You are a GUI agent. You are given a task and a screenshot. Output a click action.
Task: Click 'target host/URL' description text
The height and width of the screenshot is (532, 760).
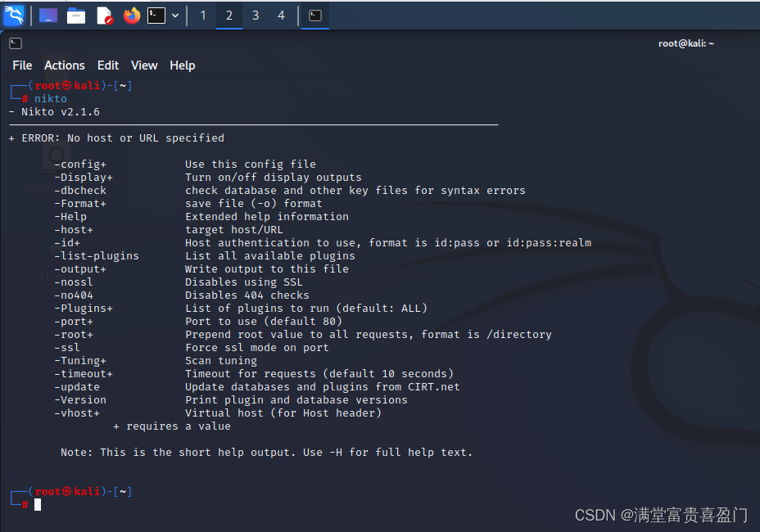[x=234, y=230]
